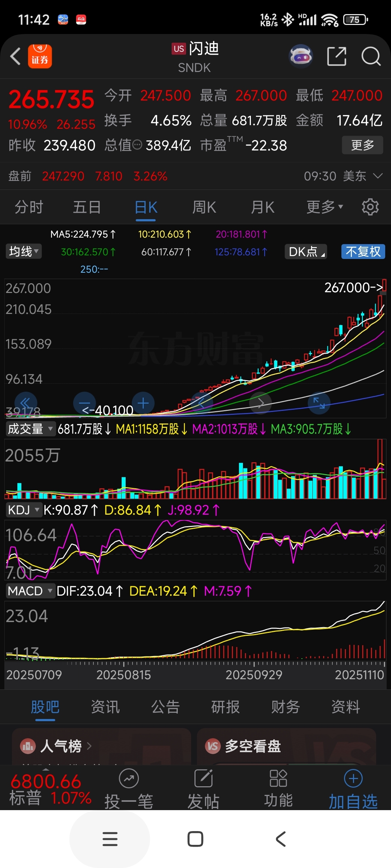Image resolution: width=391 pixels, height=868 pixels.
Task: Open the 资讯 news tab
Action: (x=105, y=707)
